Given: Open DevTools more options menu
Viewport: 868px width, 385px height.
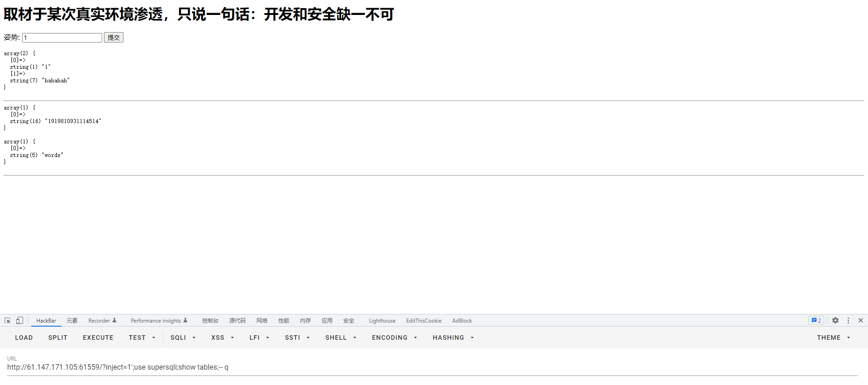Looking at the screenshot, I should point(848,320).
